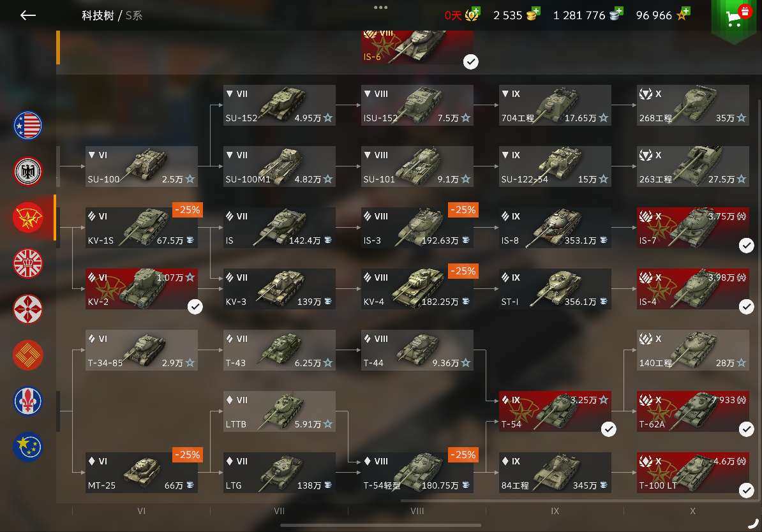762x532 pixels.
Task: Go back using the arrow icon
Action: click(x=27, y=15)
